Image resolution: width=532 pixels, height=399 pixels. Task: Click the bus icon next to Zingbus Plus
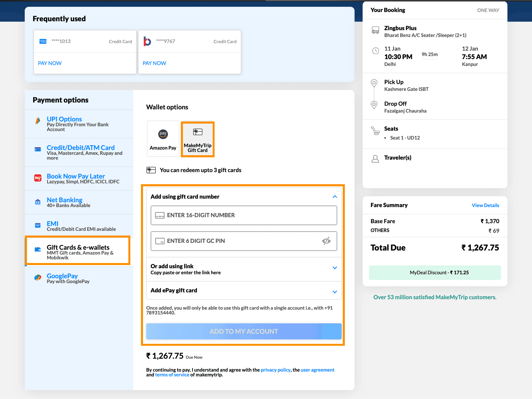tap(375, 30)
